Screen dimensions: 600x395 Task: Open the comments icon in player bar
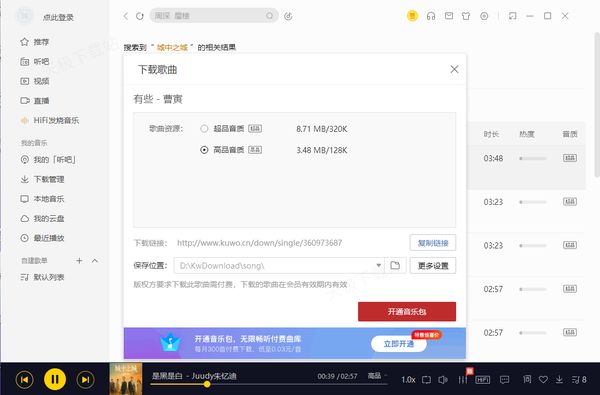pos(504,380)
